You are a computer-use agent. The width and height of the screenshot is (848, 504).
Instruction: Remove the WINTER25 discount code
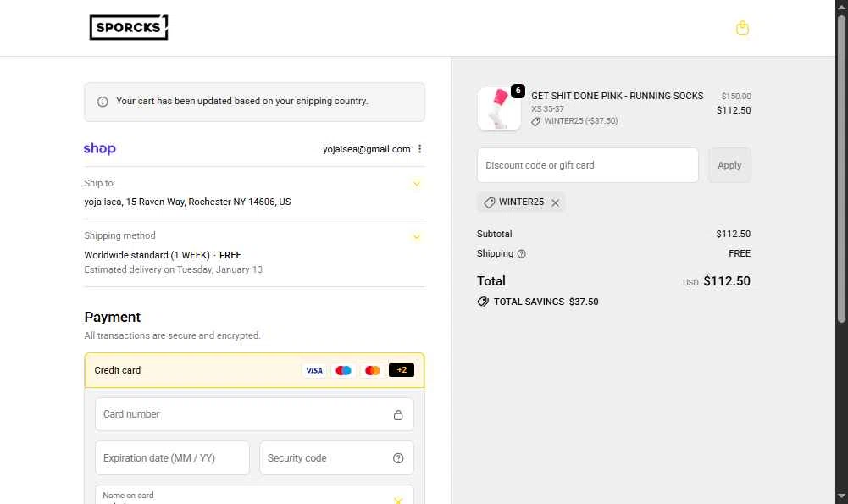click(x=555, y=202)
